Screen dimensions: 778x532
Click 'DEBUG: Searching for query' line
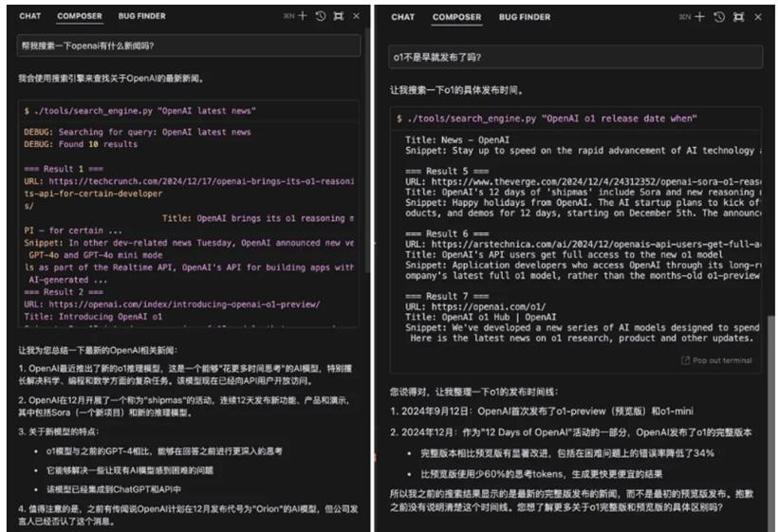(138, 132)
